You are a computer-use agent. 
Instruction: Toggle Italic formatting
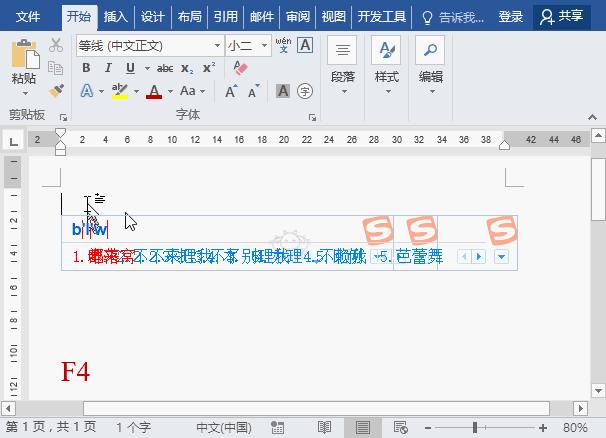(109, 68)
